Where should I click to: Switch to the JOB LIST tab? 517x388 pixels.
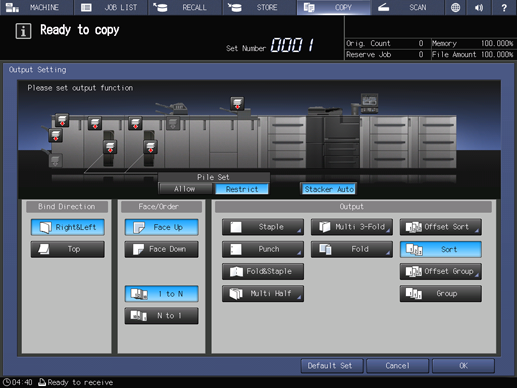(x=111, y=7)
